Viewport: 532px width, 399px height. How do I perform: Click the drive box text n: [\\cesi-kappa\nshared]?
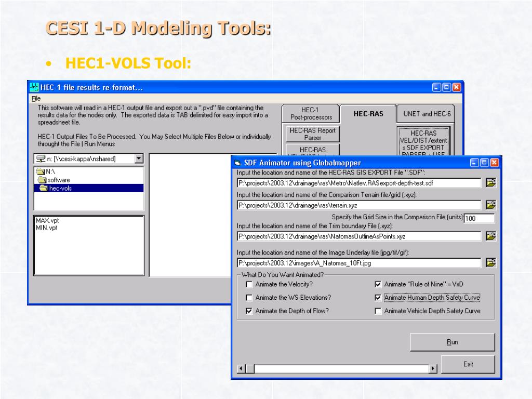[82, 159]
